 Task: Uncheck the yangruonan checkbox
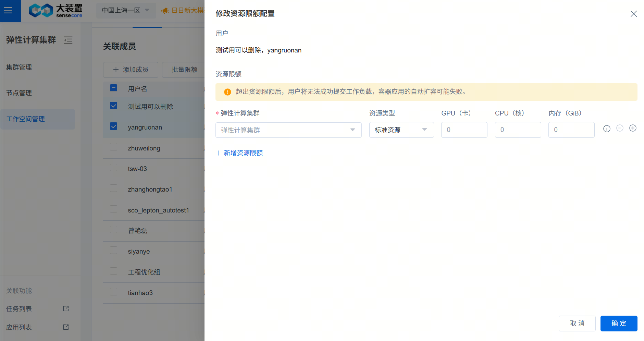(114, 126)
